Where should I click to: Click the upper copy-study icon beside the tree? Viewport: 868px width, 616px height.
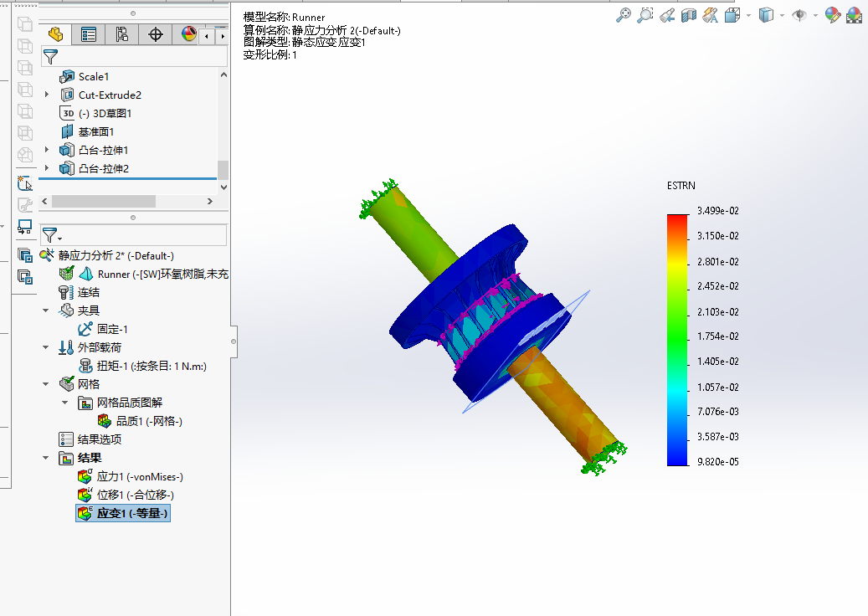25,255
